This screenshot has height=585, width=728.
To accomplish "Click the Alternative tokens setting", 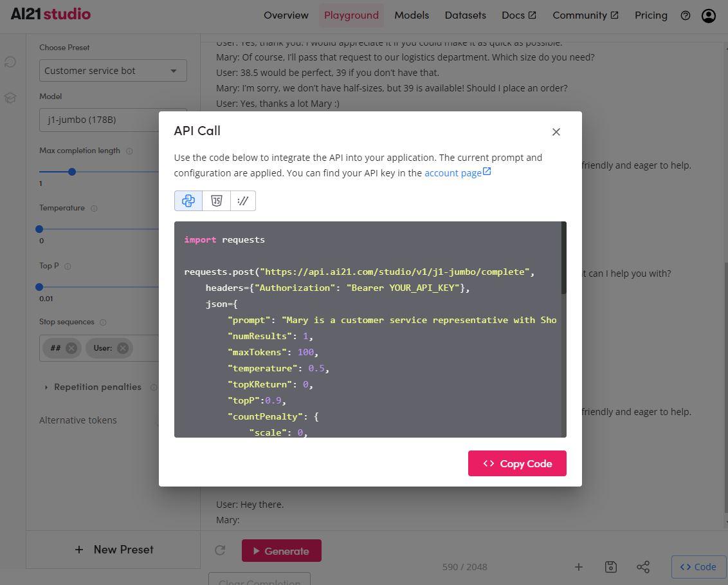I will point(78,420).
